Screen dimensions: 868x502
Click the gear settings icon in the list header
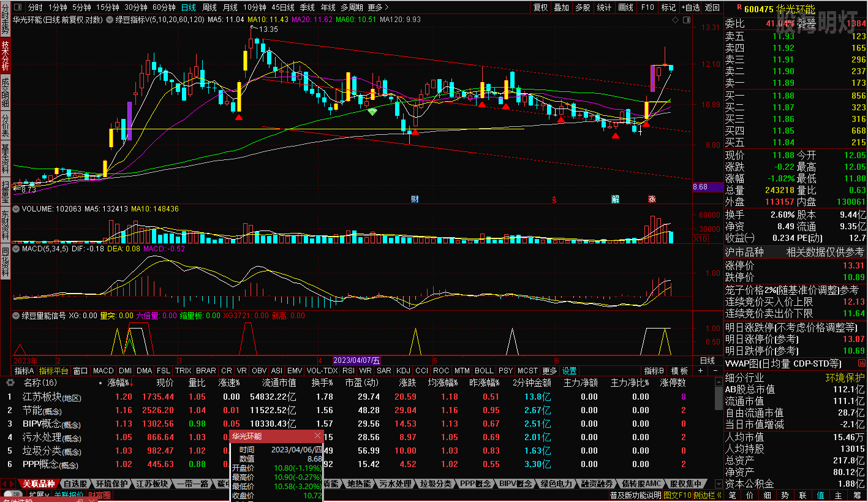click(x=10, y=382)
